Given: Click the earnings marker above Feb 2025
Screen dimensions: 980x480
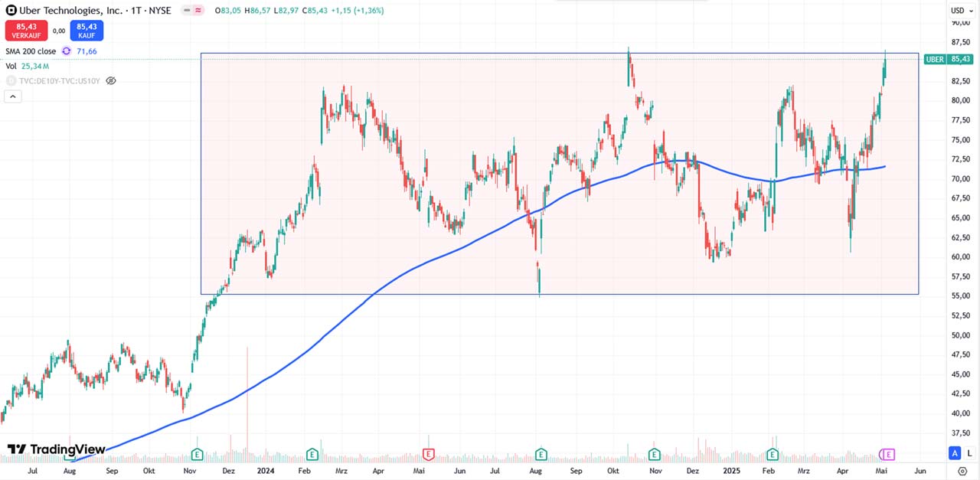Looking at the screenshot, I should 772,454.
